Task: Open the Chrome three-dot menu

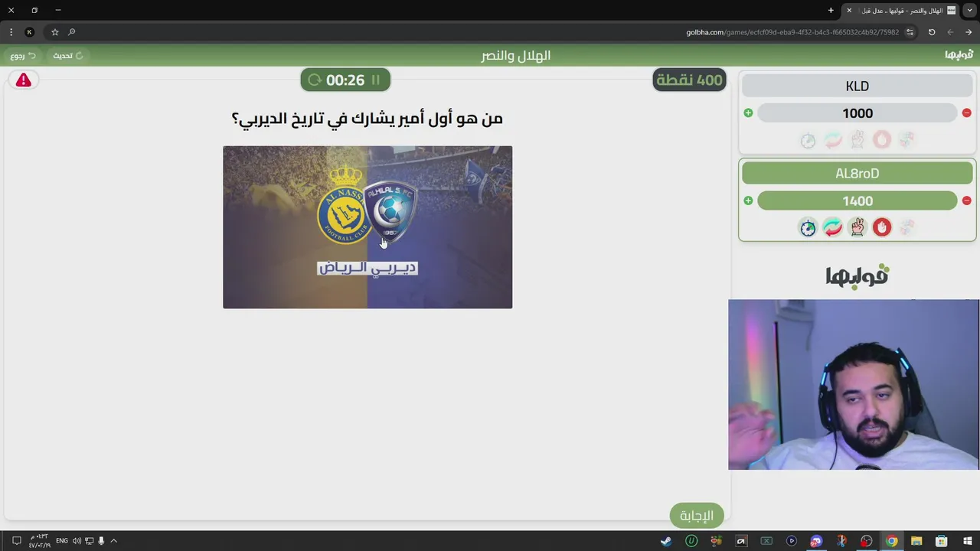Action: (x=11, y=32)
